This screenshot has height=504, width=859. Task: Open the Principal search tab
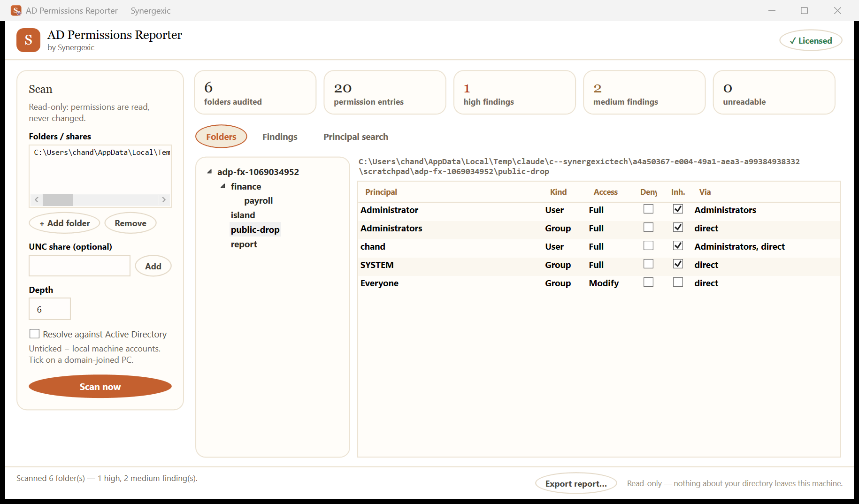[356, 137]
